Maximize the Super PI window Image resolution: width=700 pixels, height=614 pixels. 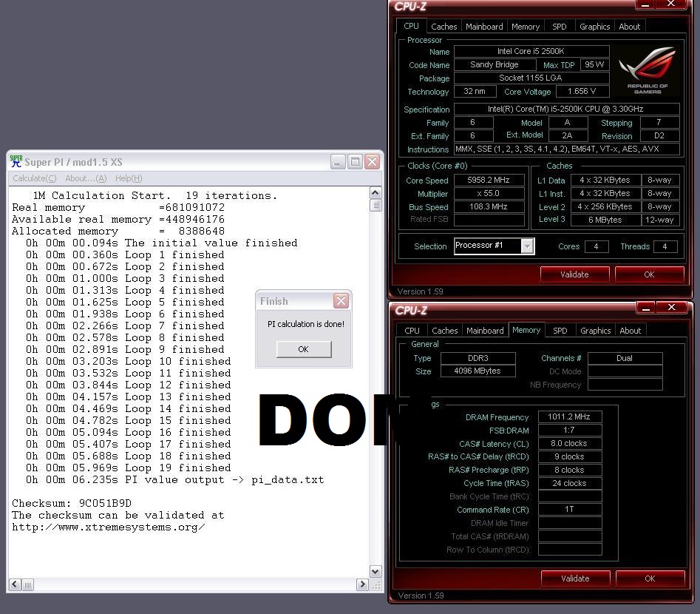355,162
